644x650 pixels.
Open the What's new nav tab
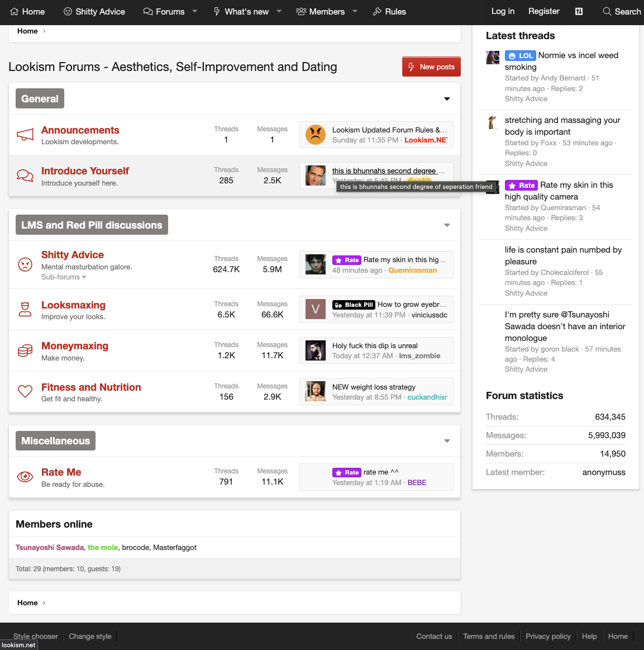point(246,12)
